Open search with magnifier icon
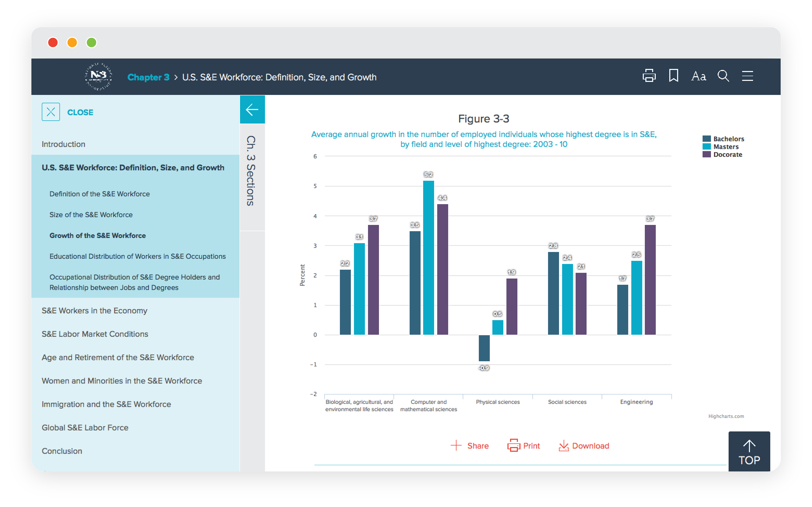Viewport: 812px width, 507px height. (x=723, y=76)
